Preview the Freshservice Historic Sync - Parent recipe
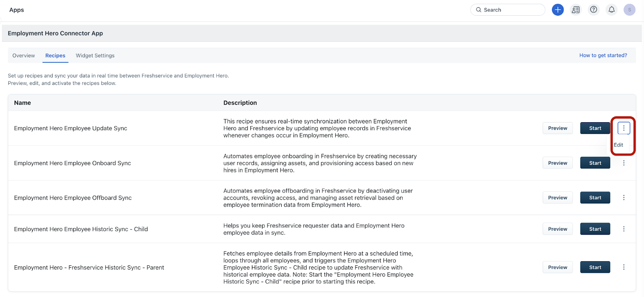 pyautogui.click(x=557, y=267)
